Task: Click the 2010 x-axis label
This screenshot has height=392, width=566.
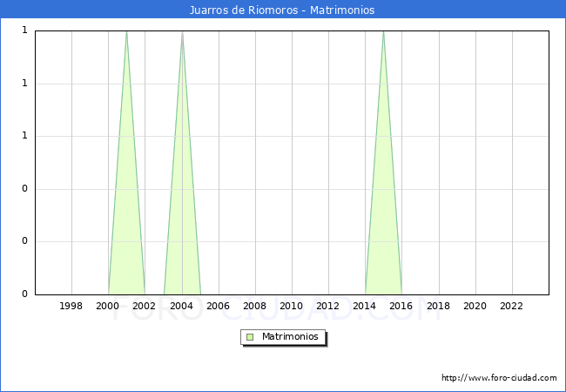Action: click(292, 306)
